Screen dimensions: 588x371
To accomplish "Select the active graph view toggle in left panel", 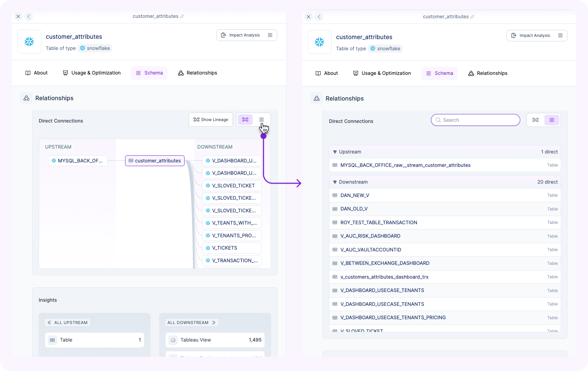I will [x=245, y=120].
